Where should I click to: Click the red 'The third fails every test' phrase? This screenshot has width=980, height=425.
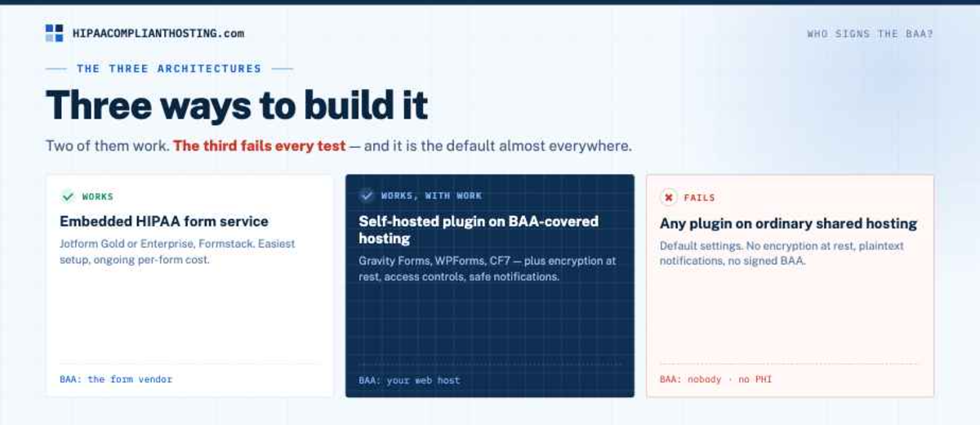point(259,146)
